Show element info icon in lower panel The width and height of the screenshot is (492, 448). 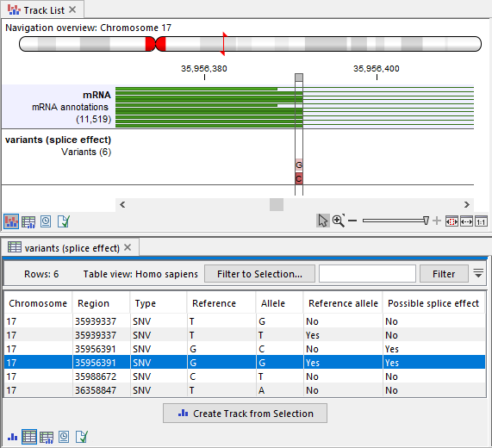[82, 437]
